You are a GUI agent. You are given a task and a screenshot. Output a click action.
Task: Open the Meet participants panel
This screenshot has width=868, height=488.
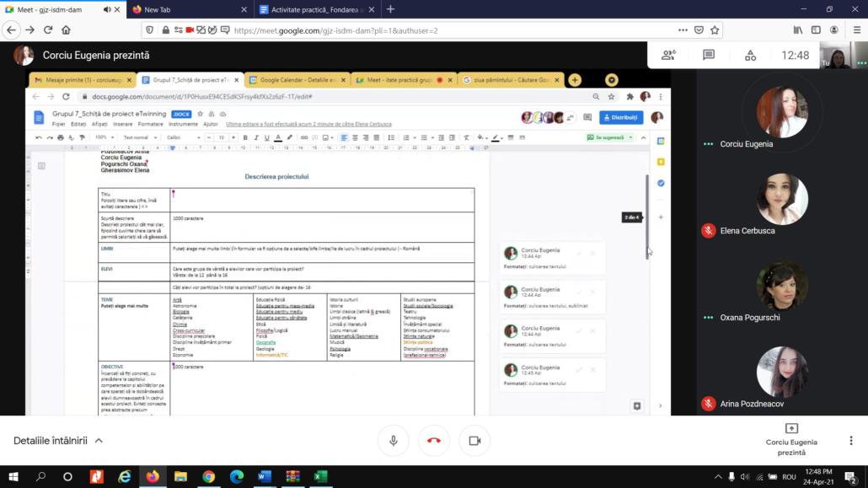point(669,56)
